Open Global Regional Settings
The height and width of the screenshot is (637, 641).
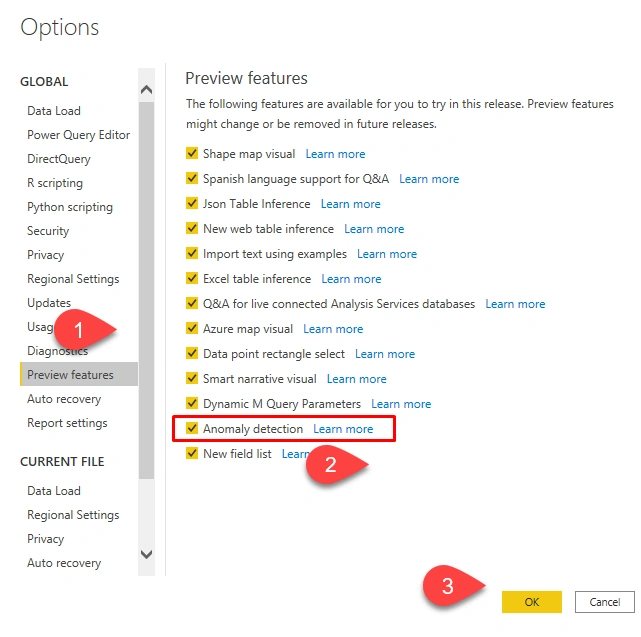pyautogui.click(x=73, y=279)
